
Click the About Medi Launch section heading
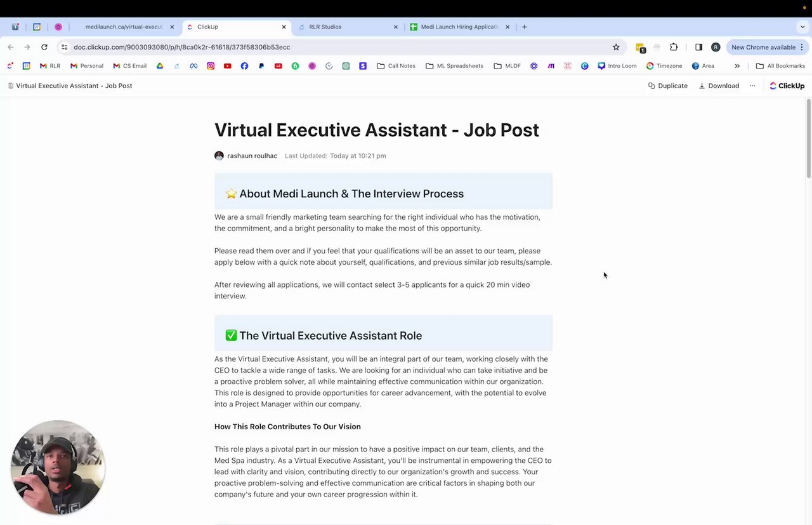pyautogui.click(x=351, y=194)
